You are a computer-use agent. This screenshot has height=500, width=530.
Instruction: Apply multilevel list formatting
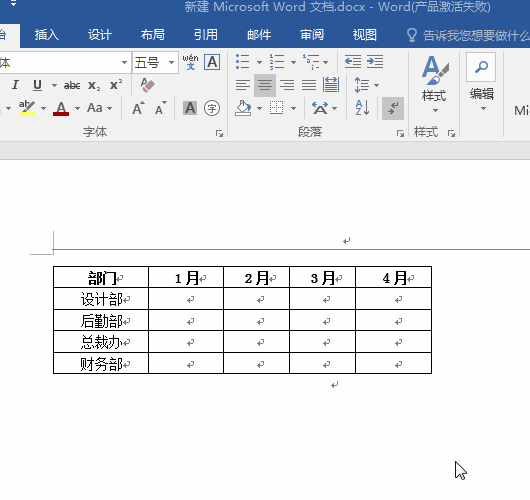point(311,62)
